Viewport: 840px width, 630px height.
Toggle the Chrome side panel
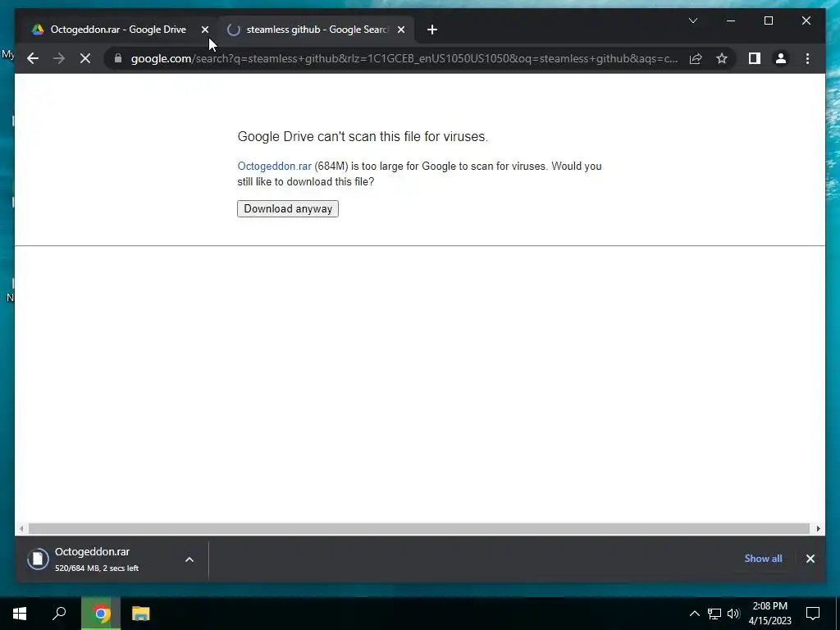(x=755, y=58)
